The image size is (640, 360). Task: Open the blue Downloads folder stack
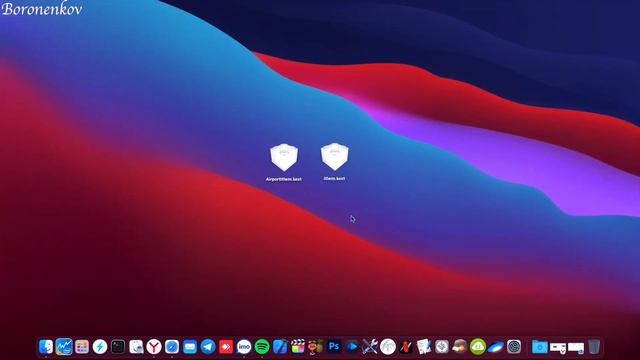click(x=540, y=347)
